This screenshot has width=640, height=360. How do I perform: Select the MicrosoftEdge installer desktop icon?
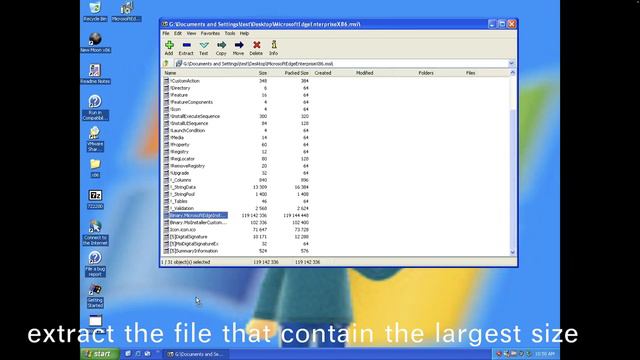[127, 11]
